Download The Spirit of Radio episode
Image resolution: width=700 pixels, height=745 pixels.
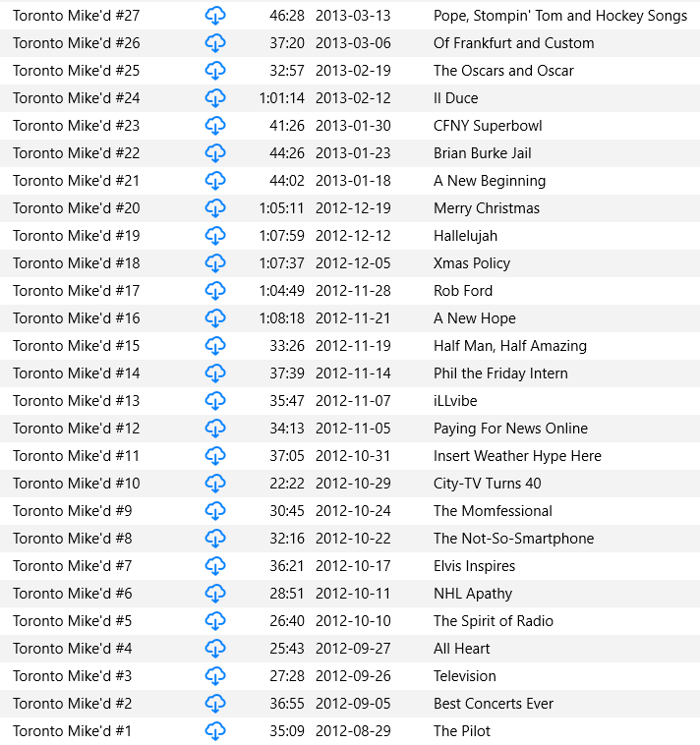(x=215, y=621)
